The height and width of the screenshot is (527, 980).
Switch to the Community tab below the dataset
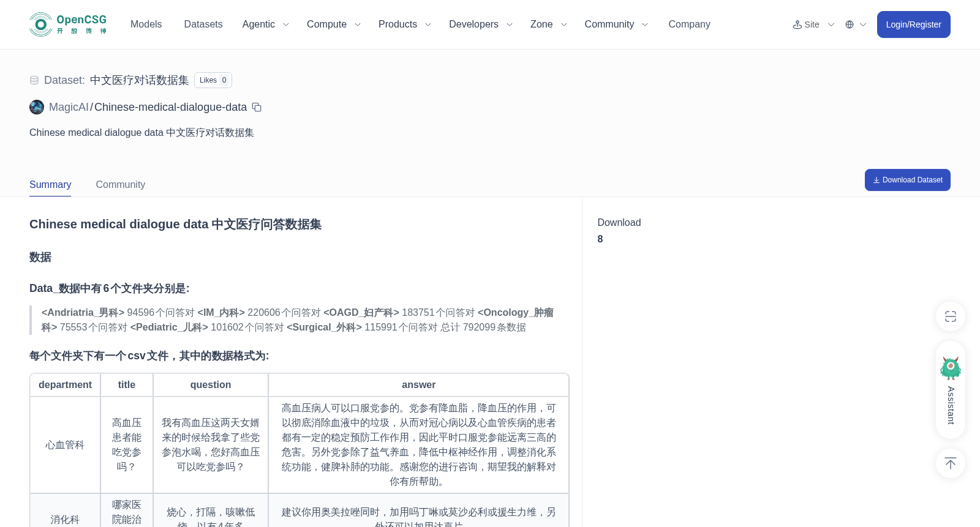pyautogui.click(x=121, y=185)
